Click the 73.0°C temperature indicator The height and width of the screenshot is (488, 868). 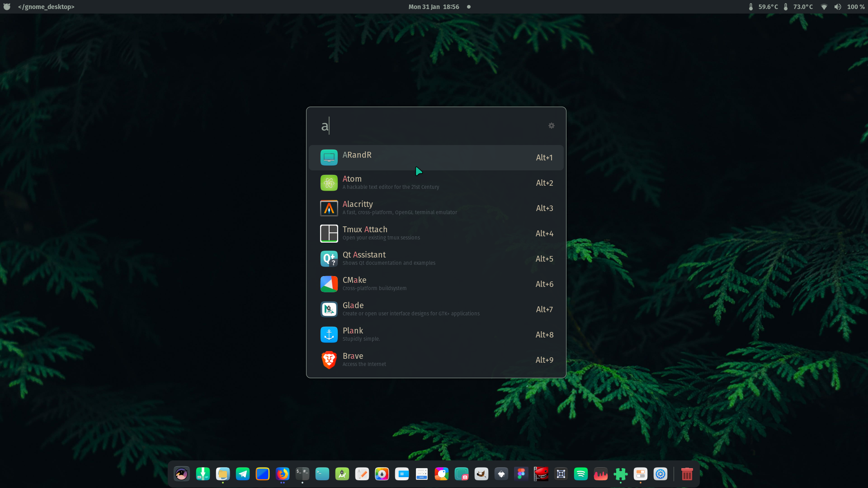click(x=798, y=7)
